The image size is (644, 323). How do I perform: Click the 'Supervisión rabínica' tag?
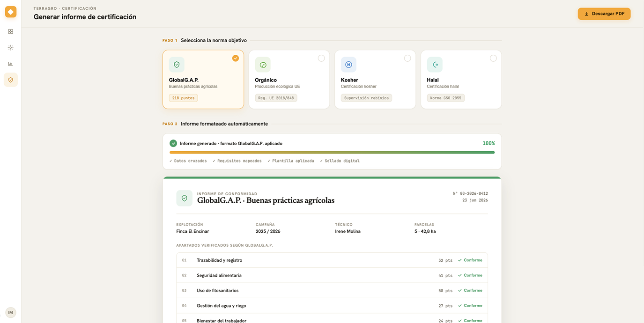pyautogui.click(x=366, y=98)
